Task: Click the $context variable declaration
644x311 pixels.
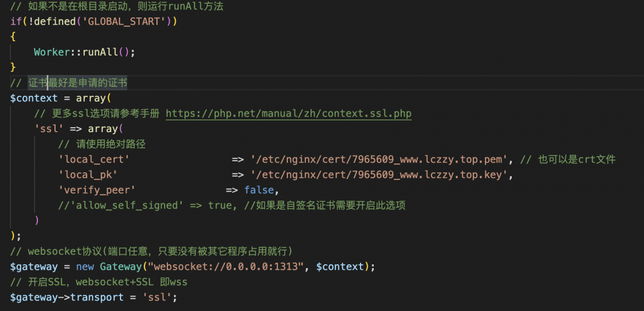Action: point(34,98)
